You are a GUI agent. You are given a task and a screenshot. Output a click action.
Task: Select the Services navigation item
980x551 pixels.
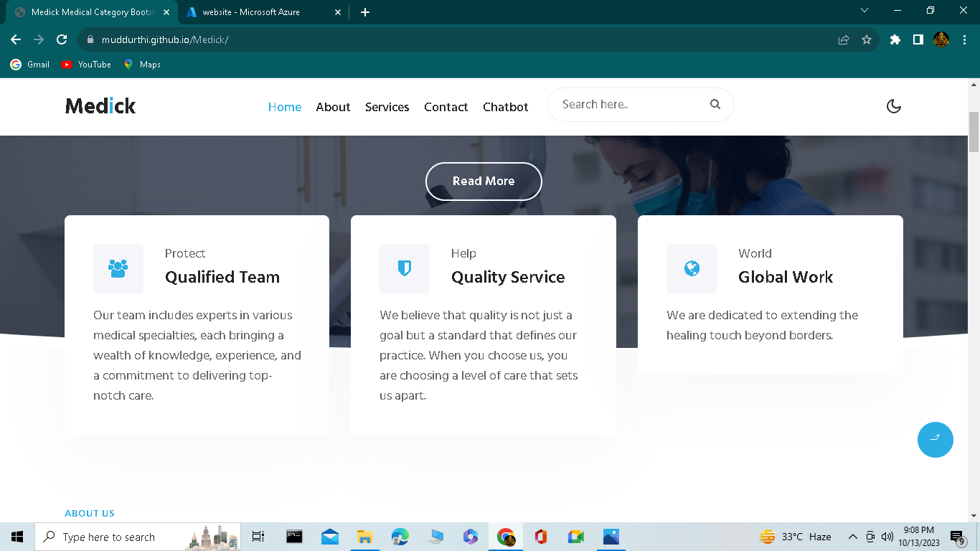[x=387, y=106]
